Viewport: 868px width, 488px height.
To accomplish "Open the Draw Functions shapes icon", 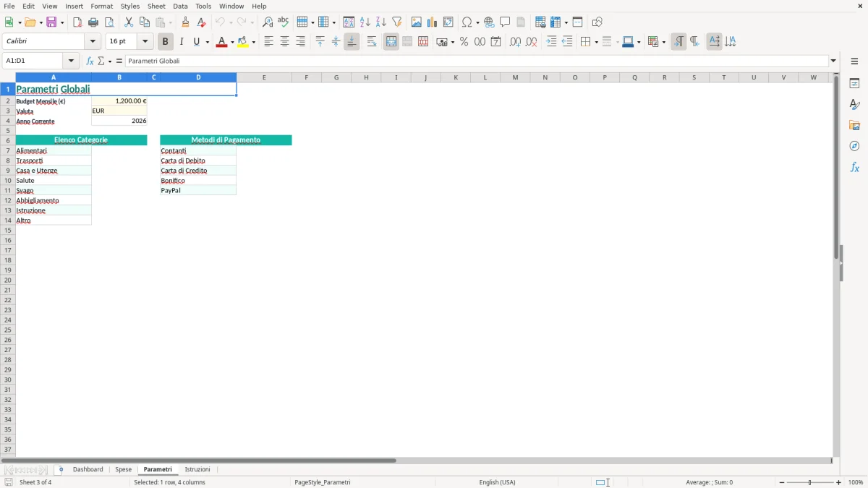I will (597, 22).
